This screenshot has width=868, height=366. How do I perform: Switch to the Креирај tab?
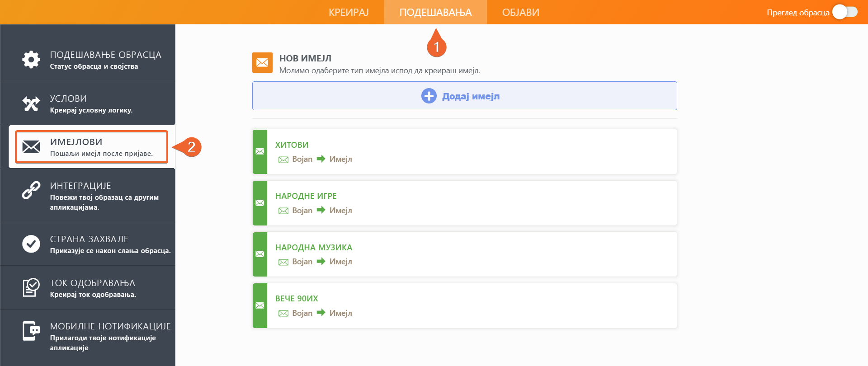pos(349,12)
